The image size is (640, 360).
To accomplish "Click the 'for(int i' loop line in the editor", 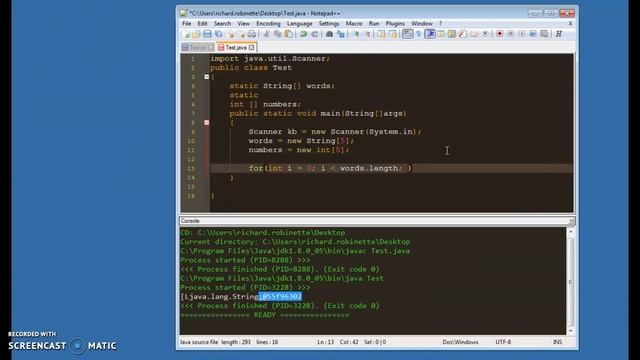I will click(331, 168).
